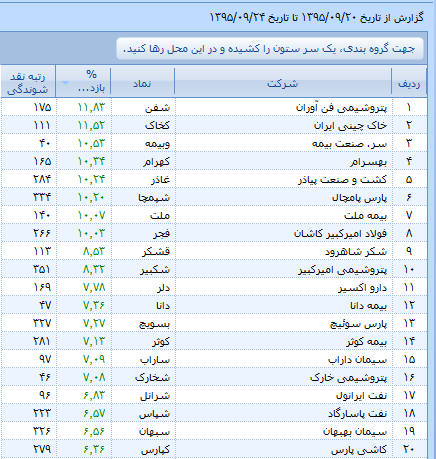This screenshot has width=436, height=459.
Task: Select row کاشی پارس
Action: tap(214, 449)
